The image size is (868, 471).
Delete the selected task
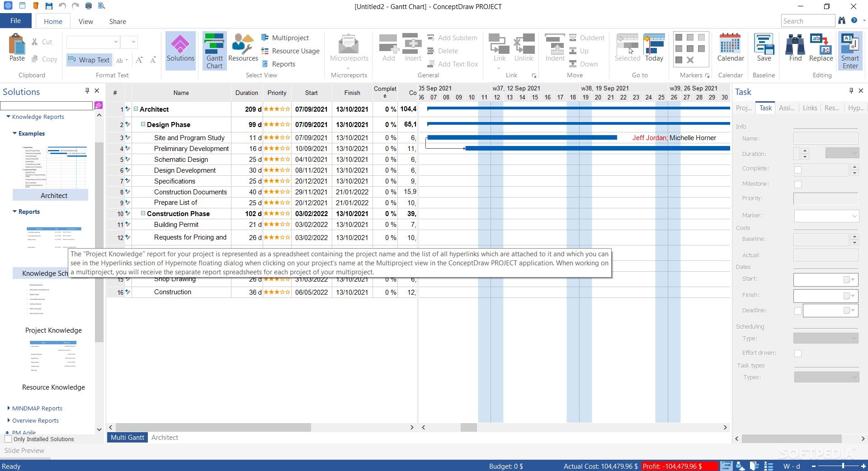pyautogui.click(x=443, y=51)
